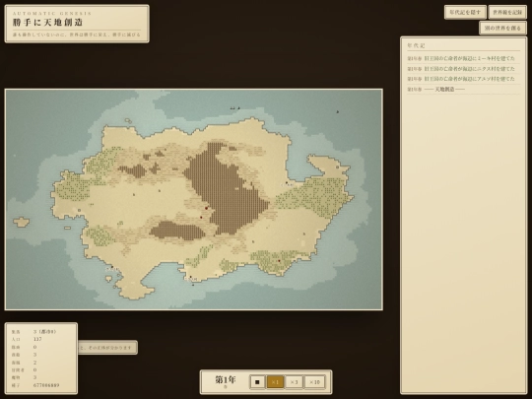Click the lone ship in the northeast sea

[337, 111]
